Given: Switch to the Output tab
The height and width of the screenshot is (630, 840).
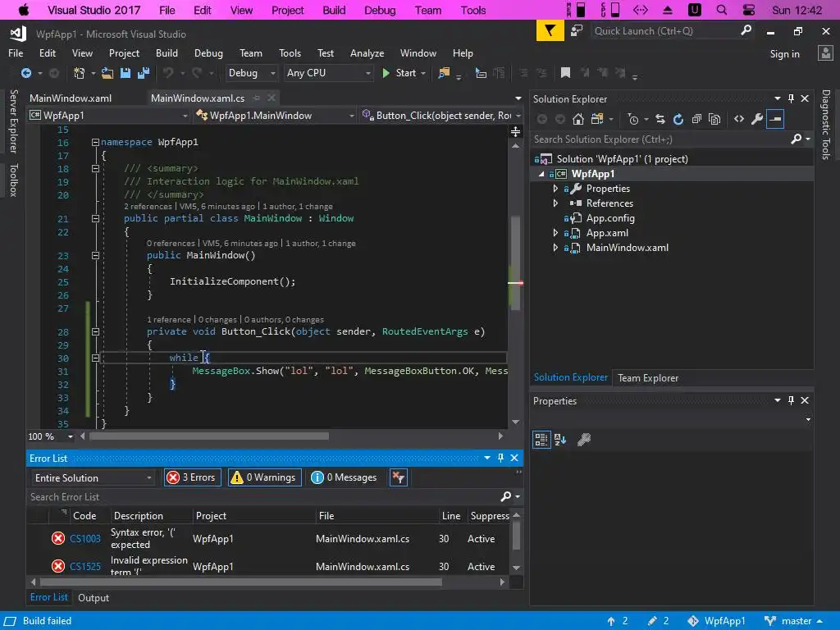Looking at the screenshot, I should tap(94, 598).
